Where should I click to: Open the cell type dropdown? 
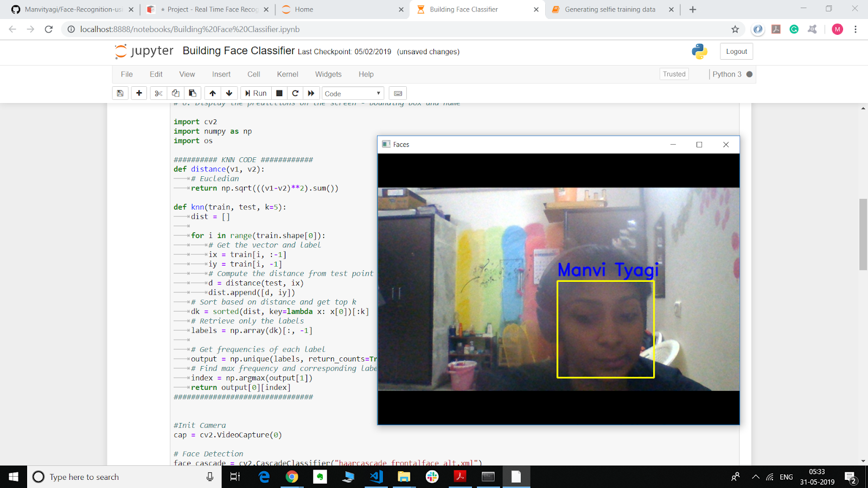(x=353, y=93)
